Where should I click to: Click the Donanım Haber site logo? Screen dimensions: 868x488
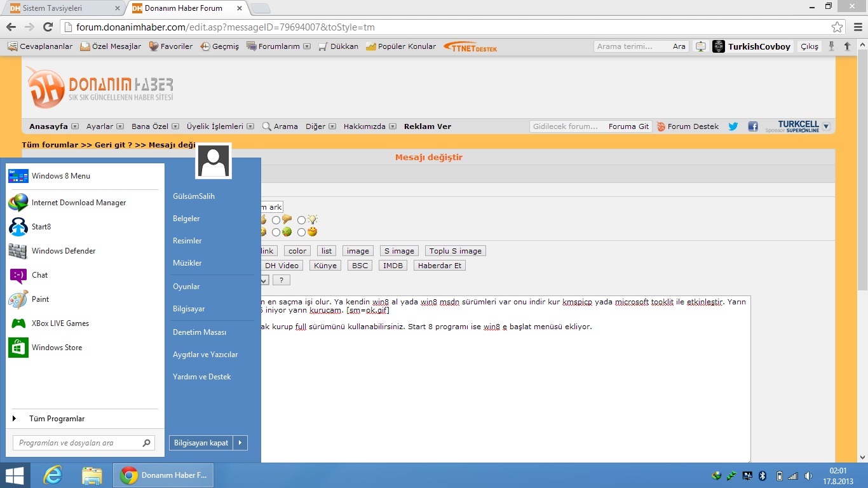(100, 87)
